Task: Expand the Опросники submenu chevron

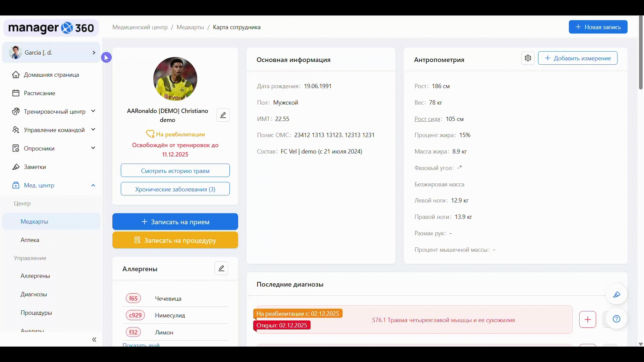Action: pos(93,148)
